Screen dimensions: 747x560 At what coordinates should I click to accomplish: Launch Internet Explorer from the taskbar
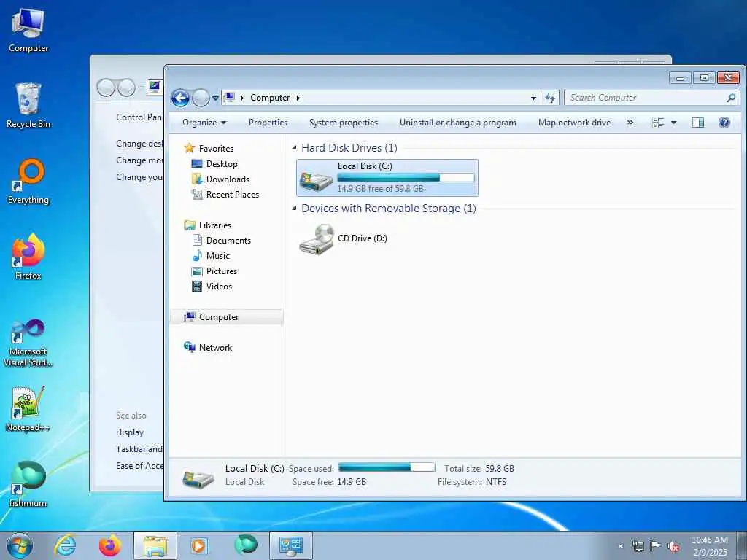pos(65,545)
